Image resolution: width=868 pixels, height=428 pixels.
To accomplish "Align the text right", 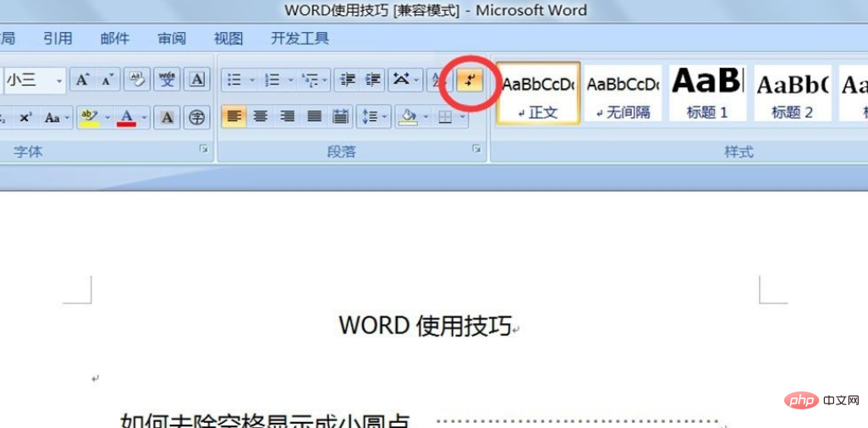I will click(x=288, y=117).
